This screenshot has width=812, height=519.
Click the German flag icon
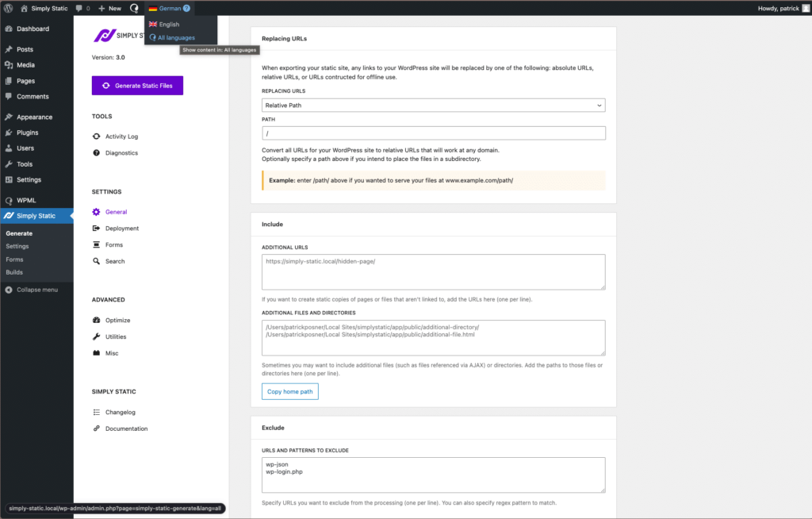153,8
